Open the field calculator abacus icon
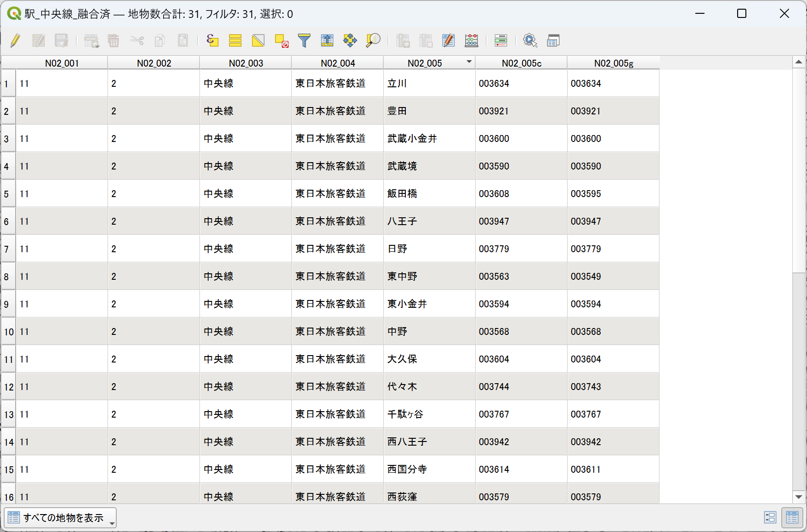Image resolution: width=807 pixels, height=532 pixels. click(472, 40)
